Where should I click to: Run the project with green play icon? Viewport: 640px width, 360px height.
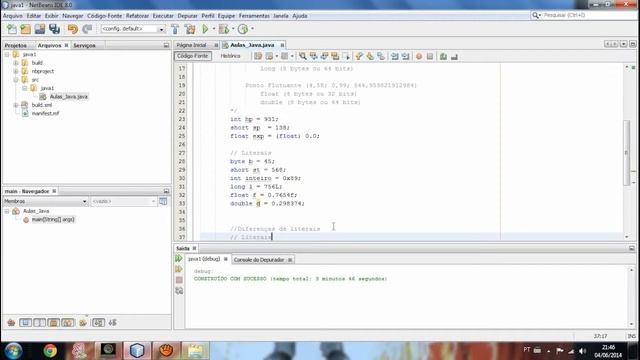[205, 29]
